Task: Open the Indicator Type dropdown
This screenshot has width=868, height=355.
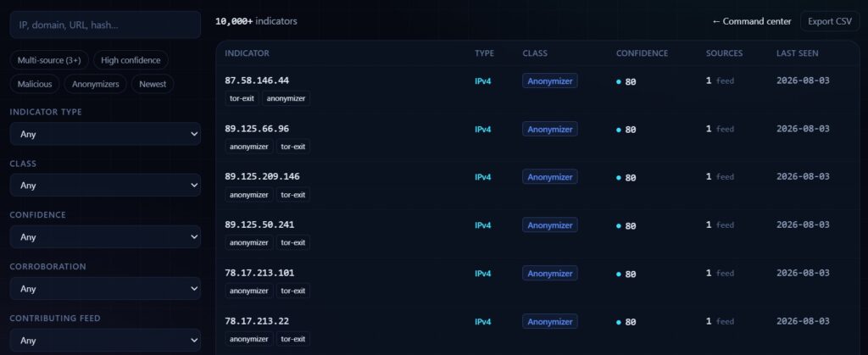Action: pyautogui.click(x=105, y=134)
